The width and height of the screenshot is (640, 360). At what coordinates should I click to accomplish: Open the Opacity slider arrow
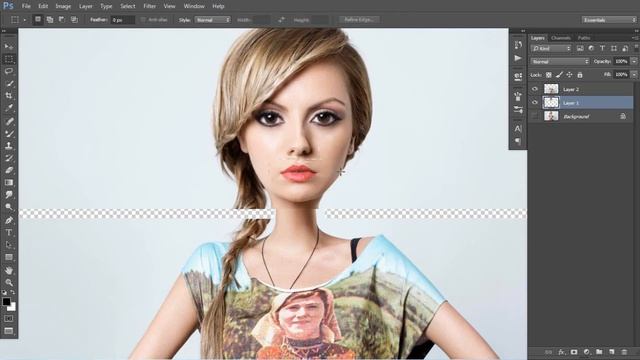pos(634,62)
